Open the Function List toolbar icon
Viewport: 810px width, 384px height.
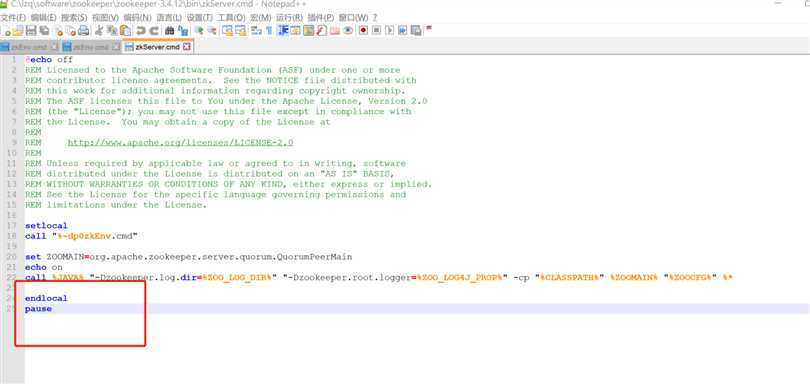click(321, 30)
